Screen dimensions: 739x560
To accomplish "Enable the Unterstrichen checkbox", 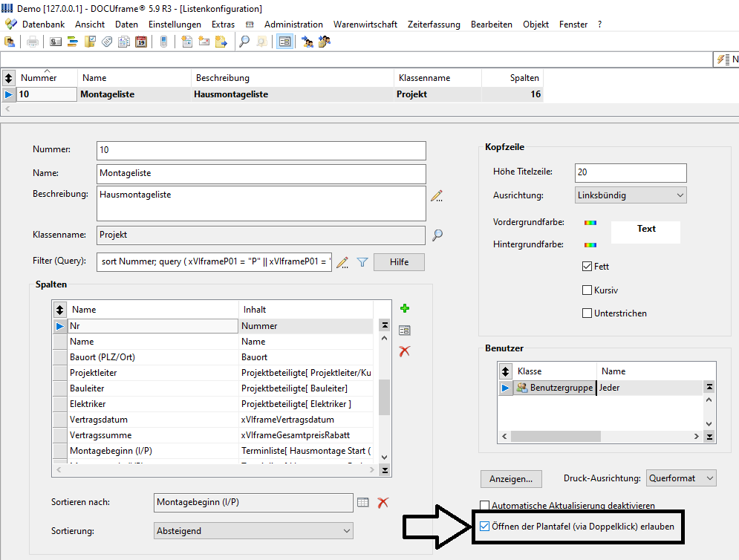I will click(587, 313).
